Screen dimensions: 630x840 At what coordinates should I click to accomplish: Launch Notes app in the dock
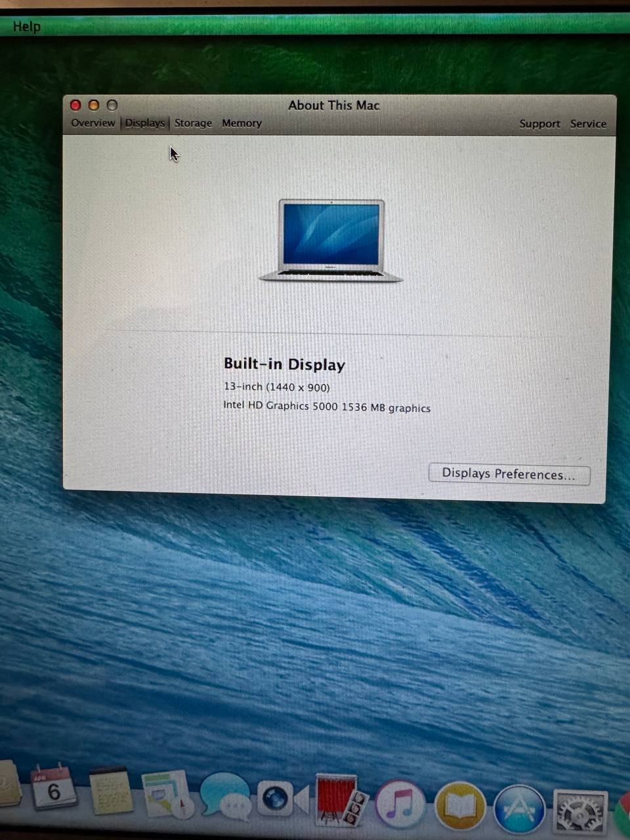click(110, 791)
